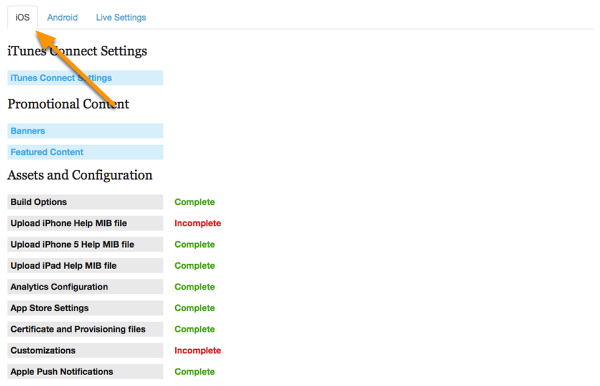The width and height of the screenshot is (600, 386).
Task: Select the Customizations row
Action: coord(85,350)
